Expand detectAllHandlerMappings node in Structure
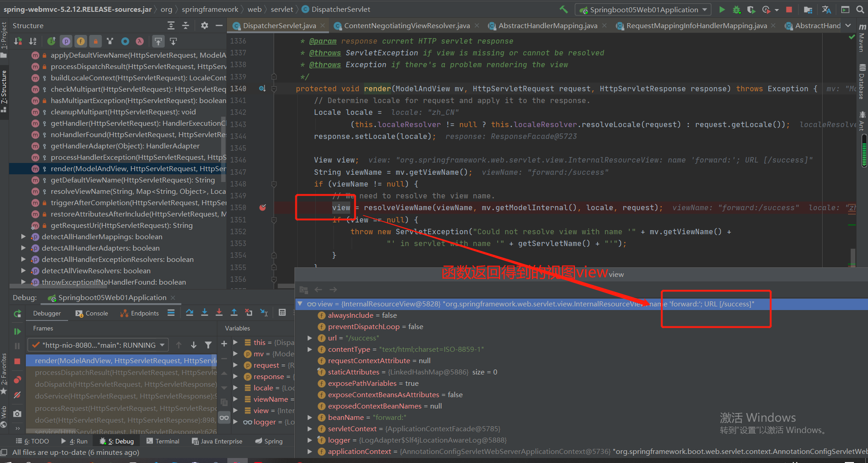868x463 pixels. (23, 236)
